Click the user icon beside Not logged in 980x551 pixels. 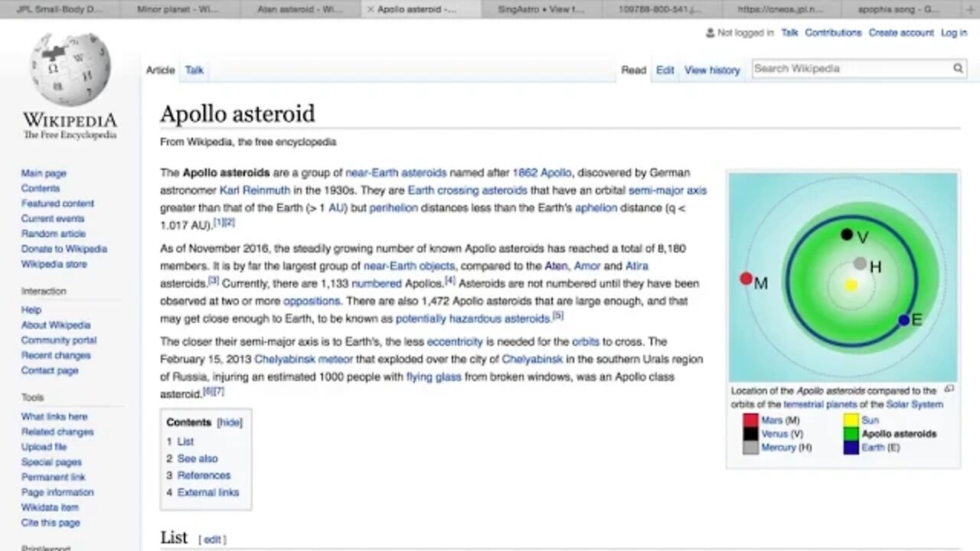(710, 33)
